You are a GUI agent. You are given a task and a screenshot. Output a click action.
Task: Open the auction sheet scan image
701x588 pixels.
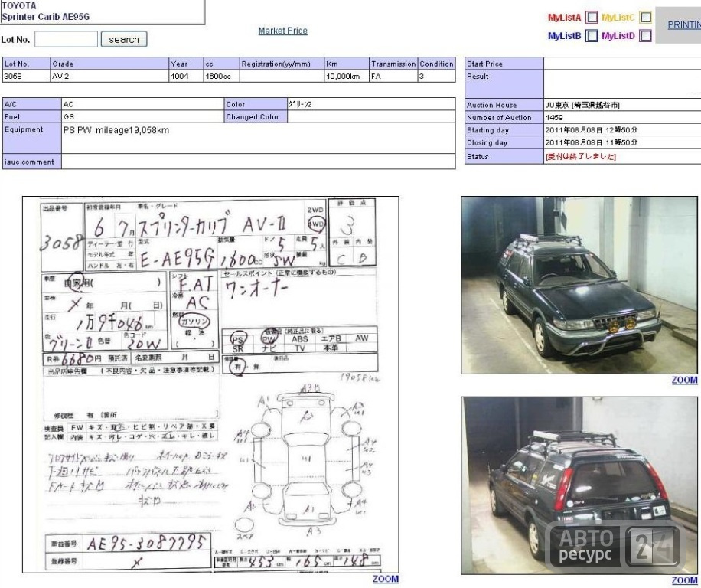[x=210, y=384]
